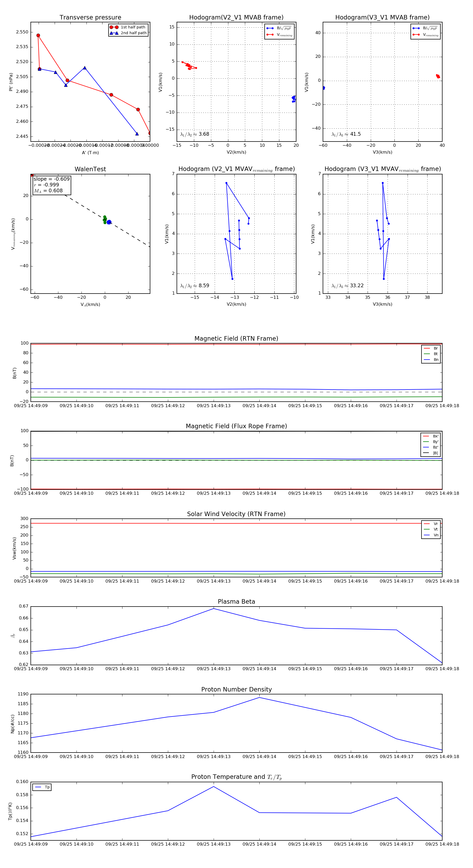Viewport: 473px width, 868px height.
Task: Click title "Hodogram(V2_V1 MVAB frame)"
Action: [x=236, y=18]
